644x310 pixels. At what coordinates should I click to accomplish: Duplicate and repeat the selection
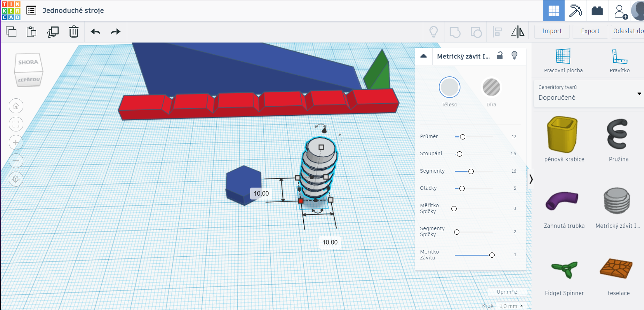click(53, 32)
